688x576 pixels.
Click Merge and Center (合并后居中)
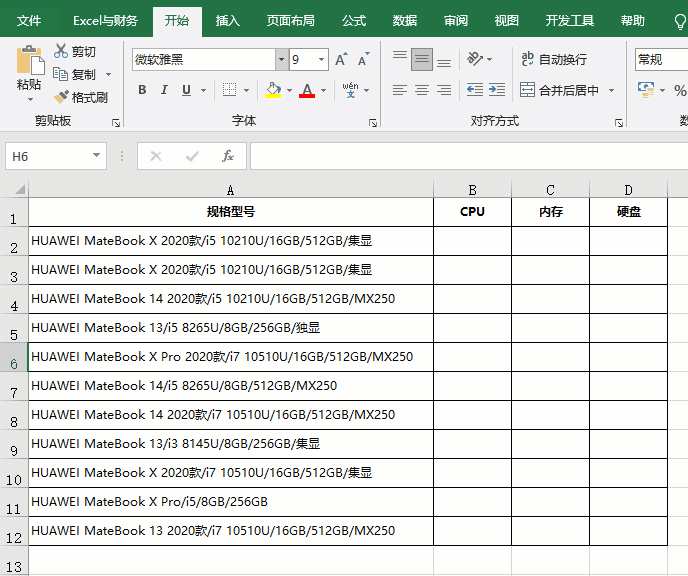click(x=559, y=90)
